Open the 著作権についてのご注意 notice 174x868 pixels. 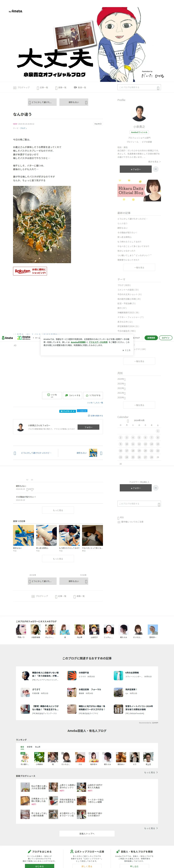[x=130, y=522]
